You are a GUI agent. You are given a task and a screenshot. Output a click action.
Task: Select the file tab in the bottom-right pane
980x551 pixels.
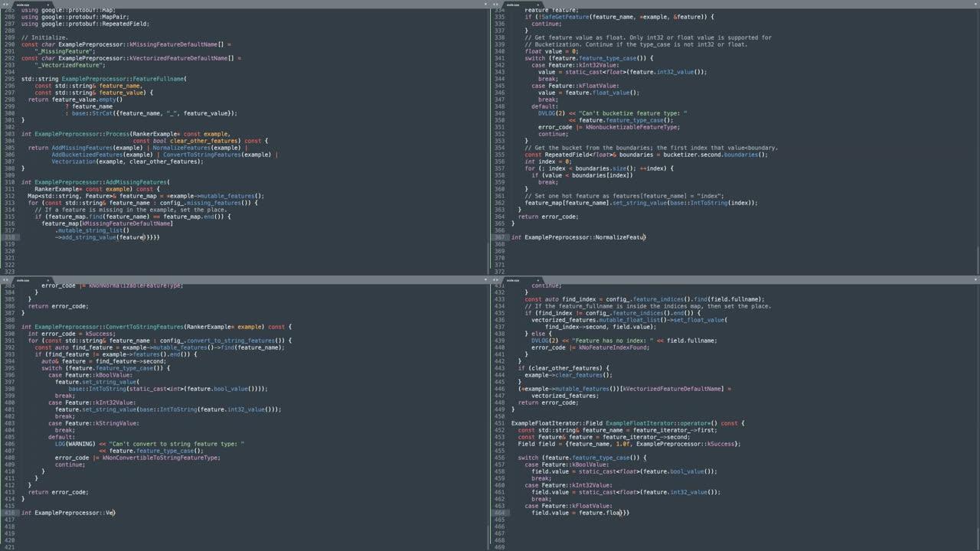513,280
